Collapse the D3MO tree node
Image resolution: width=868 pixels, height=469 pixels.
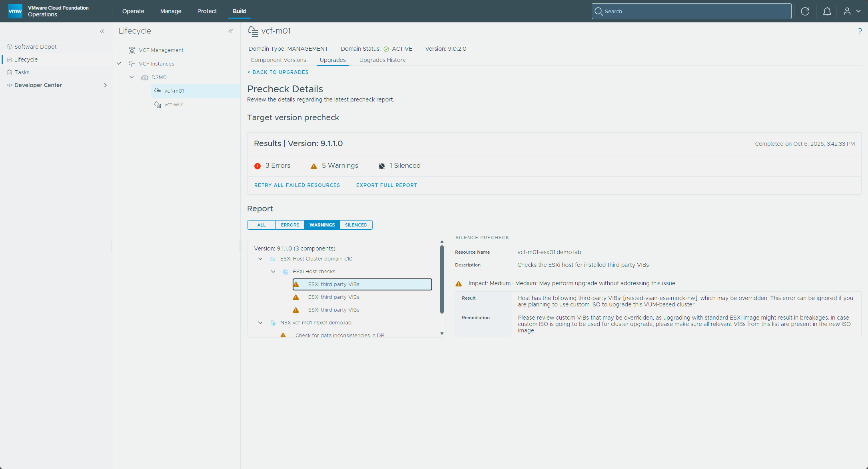click(x=132, y=77)
